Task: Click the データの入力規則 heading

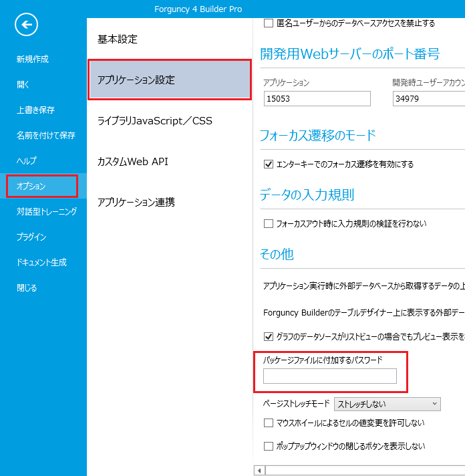Action: click(307, 195)
